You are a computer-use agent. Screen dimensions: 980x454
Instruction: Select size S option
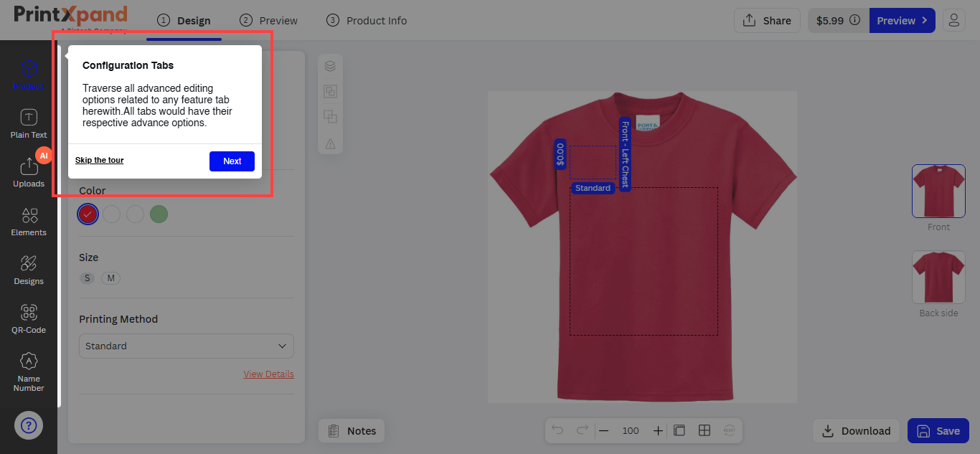point(87,278)
